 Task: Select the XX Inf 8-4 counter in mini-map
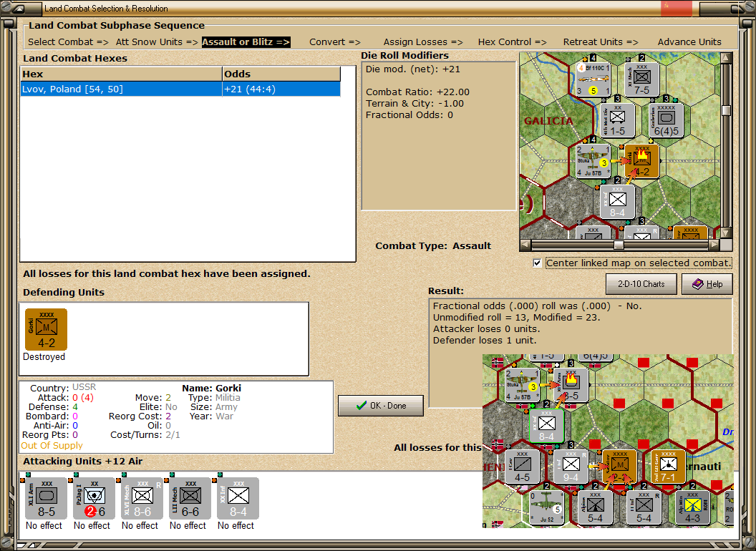618,202
